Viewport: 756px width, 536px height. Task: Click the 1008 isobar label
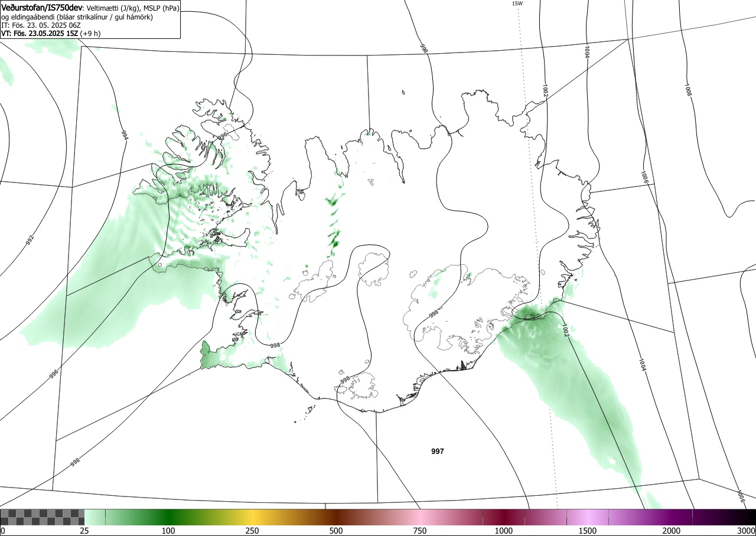pos(687,90)
